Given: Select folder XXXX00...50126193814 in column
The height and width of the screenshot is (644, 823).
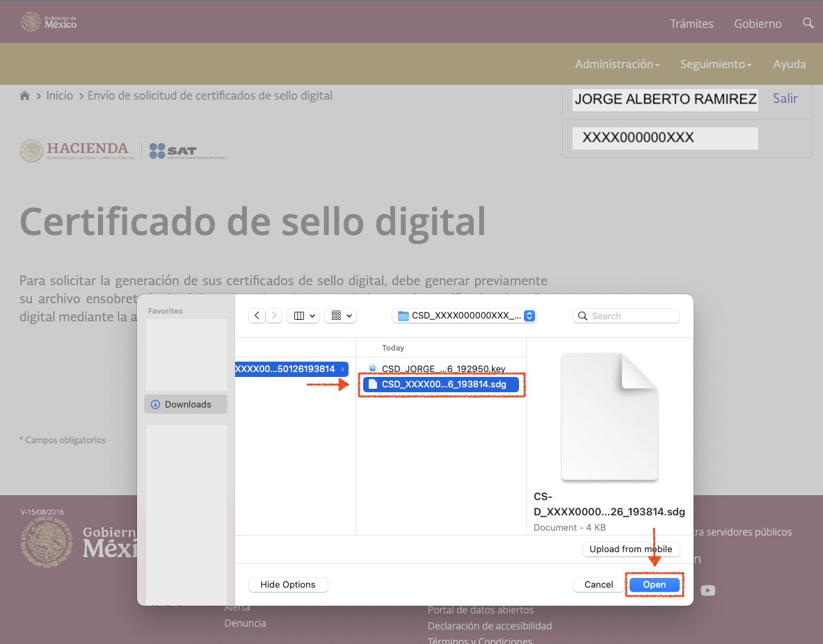Looking at the screenshot, I should [x=291, y=369].
